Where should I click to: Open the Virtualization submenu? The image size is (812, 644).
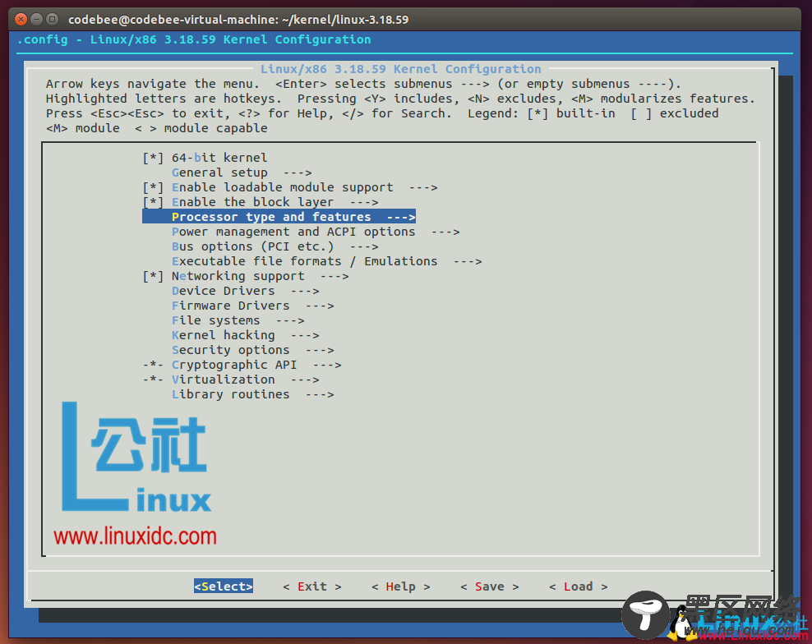pos(224,380)
